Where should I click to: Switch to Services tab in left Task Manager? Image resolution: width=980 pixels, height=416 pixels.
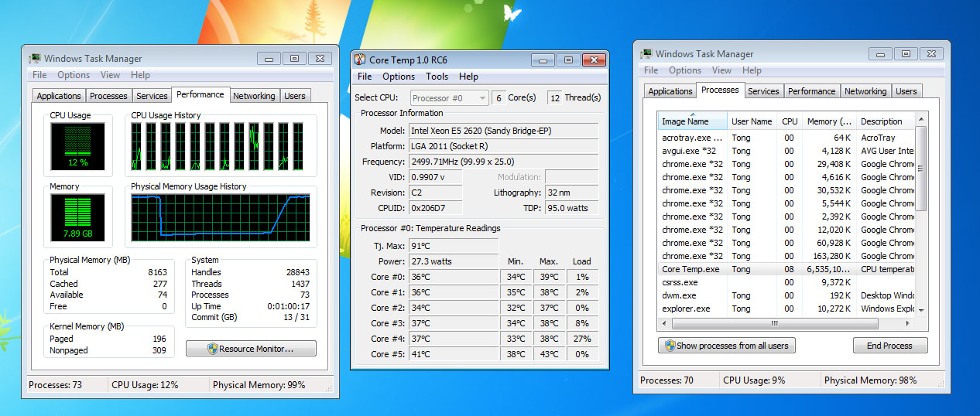pos(152,96)
